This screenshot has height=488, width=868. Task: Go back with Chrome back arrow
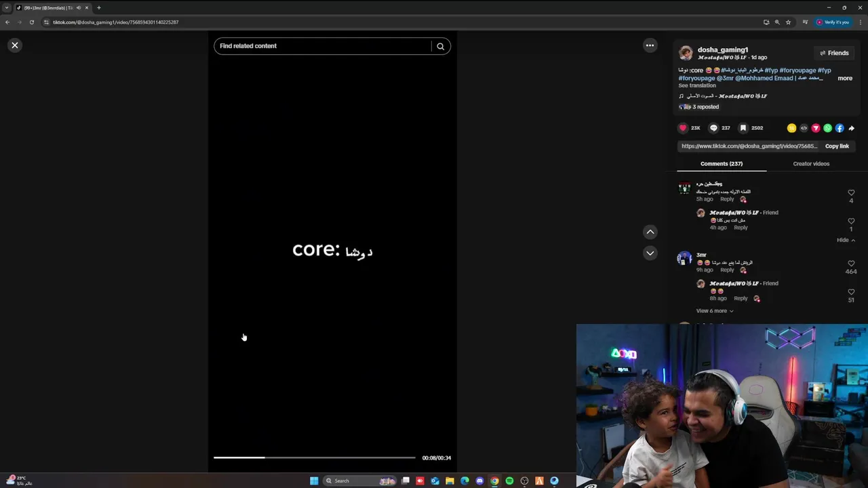7,22
